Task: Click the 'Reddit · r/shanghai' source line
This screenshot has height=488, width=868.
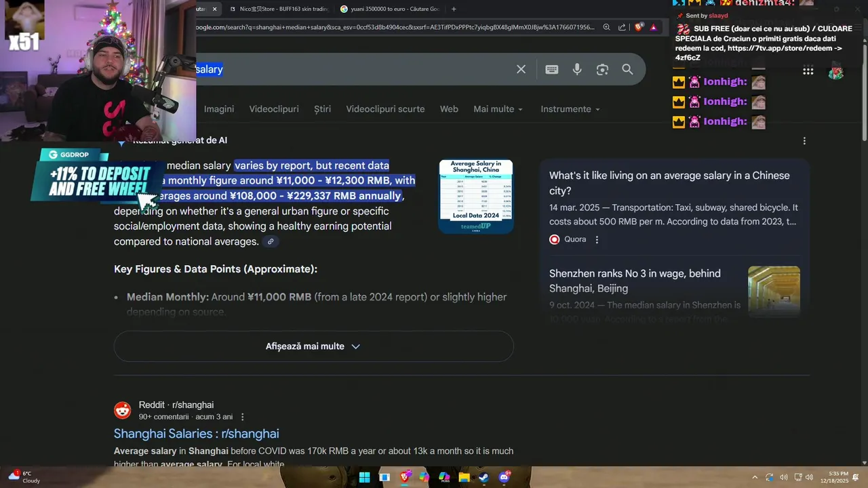Action: click(176, 405)
